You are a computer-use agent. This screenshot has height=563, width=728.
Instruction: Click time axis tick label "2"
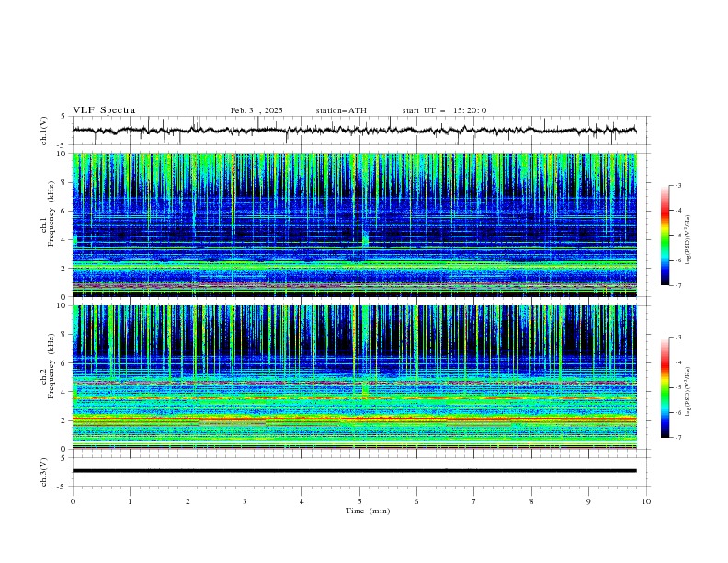(188, 501)
